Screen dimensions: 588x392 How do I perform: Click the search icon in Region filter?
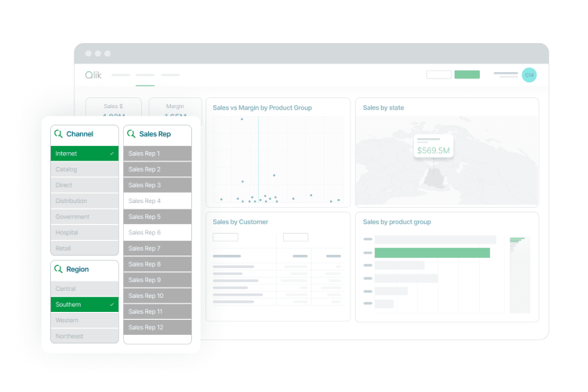[x=59, y=269]
